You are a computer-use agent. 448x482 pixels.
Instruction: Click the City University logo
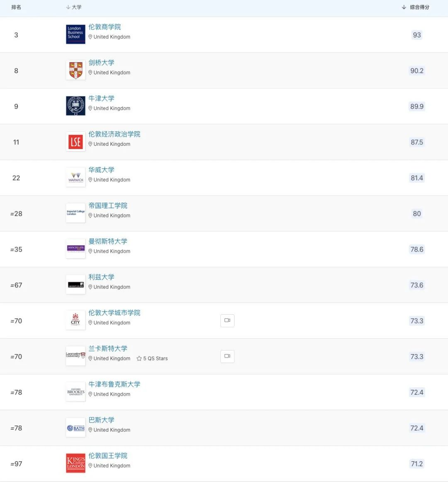[x=75, y=320]
